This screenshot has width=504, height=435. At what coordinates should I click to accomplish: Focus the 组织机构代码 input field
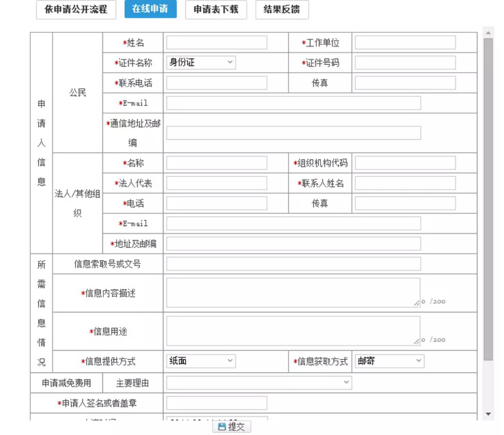[405, 163]
